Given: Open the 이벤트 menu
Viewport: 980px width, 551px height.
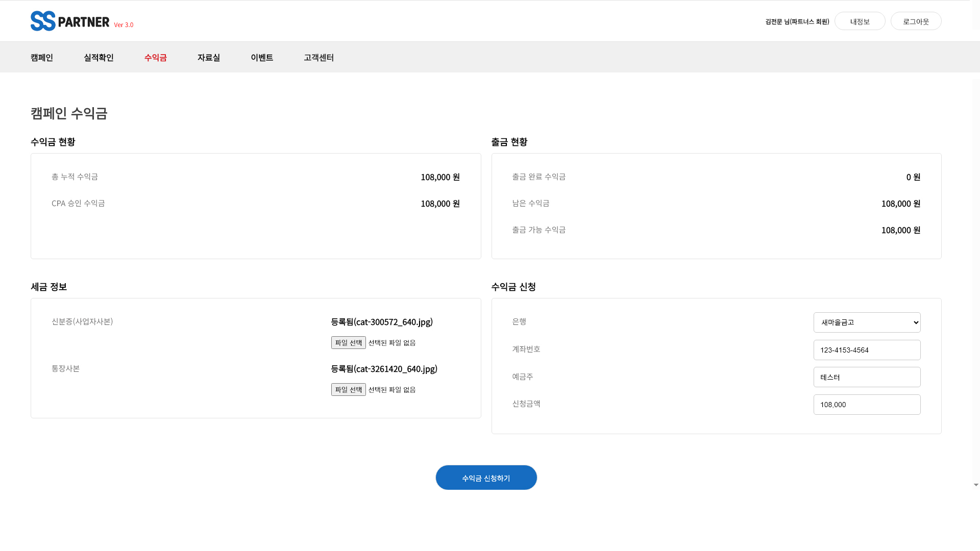Looking at the screenshot, I should [262, 58].
